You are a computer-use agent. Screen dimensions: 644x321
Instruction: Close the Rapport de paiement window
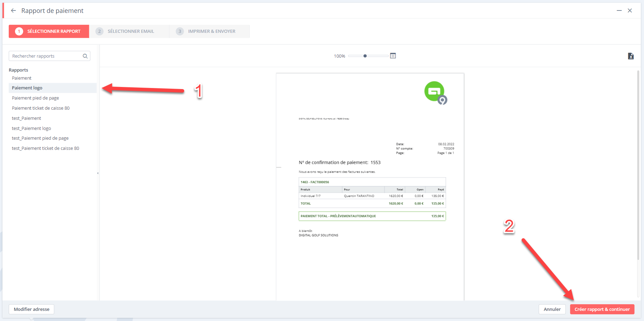[x=630, y=10]
